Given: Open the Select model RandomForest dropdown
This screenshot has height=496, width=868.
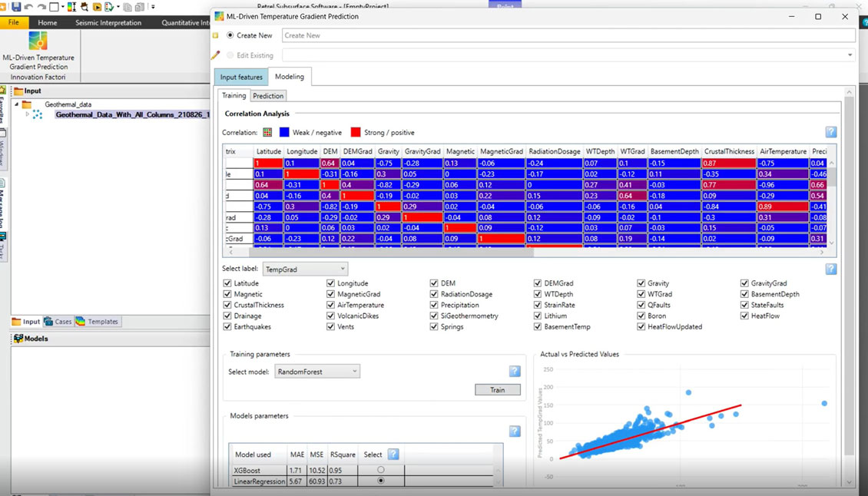Looking at the screenshot, I should click(x=317, y=372).
